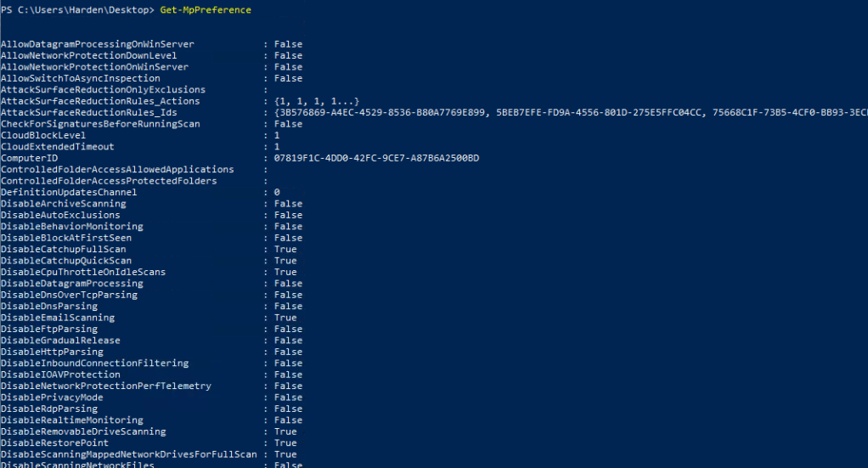868x468 pixels.
Task: Click the DisableIOAVProtection setting name
Action: coord(60,375)
